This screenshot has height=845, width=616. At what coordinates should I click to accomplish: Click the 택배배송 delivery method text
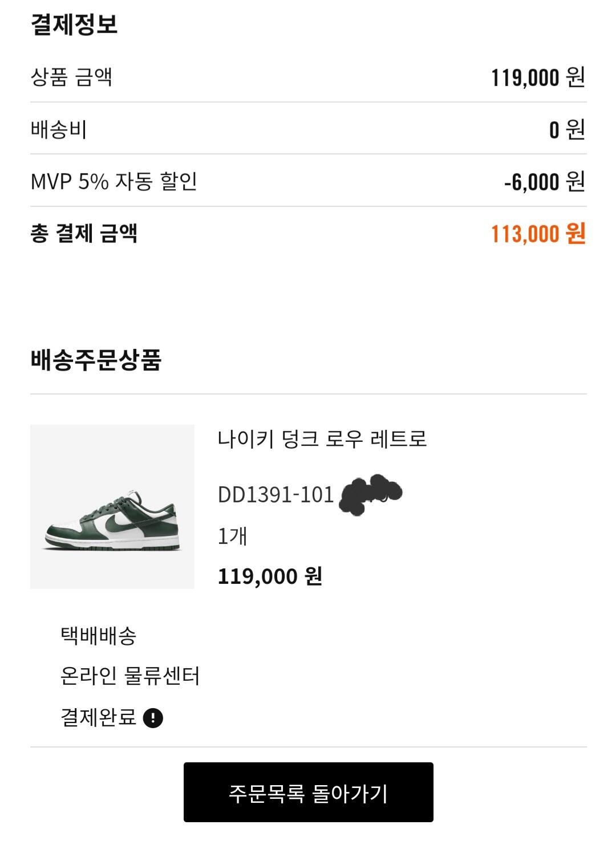(x=99, y=635)
